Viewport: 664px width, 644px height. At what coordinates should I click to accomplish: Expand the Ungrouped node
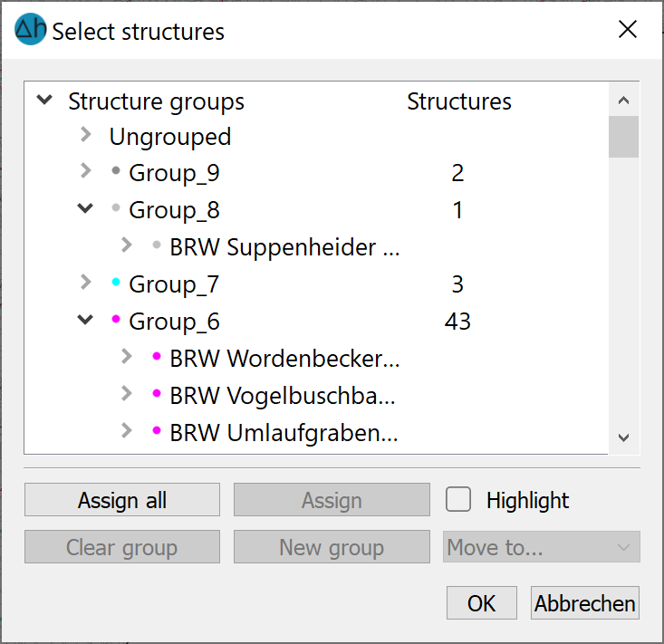pos(85,135)
